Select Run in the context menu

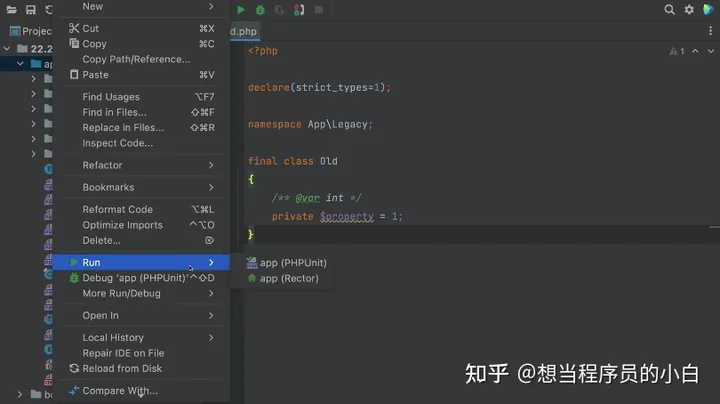(x=141, y=262)
